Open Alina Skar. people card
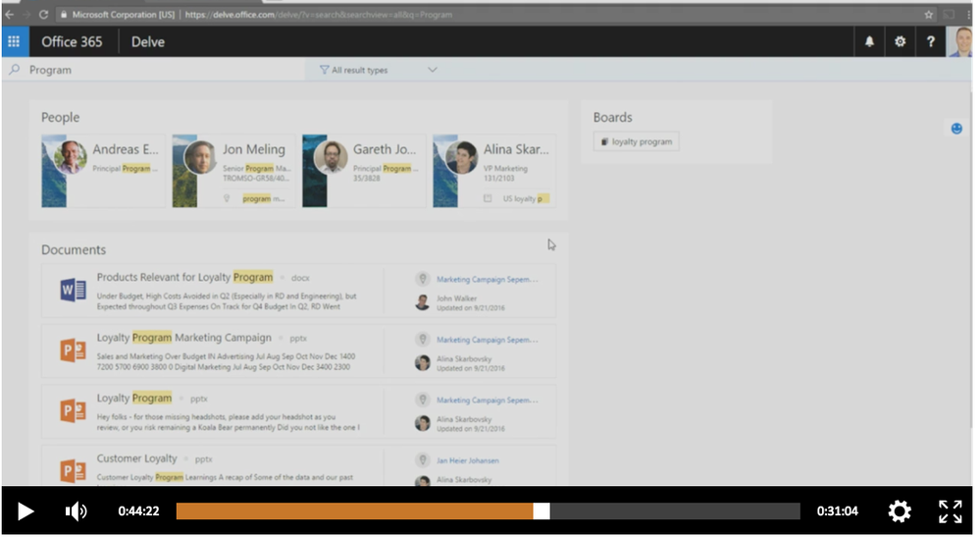 click(x=494, y=171)
